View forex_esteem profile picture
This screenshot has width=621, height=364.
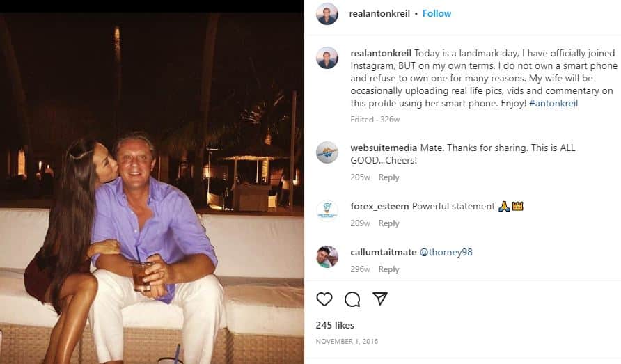click(x=327, y=210)
